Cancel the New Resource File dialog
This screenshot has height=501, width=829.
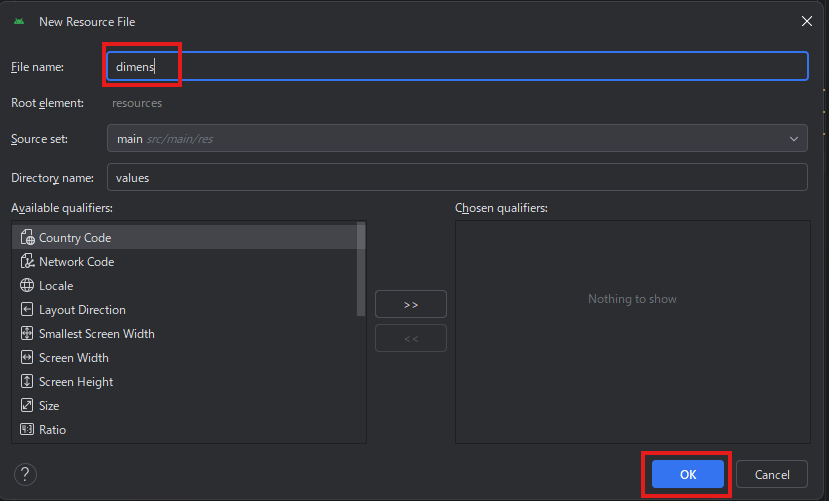[x=772, y=474]
